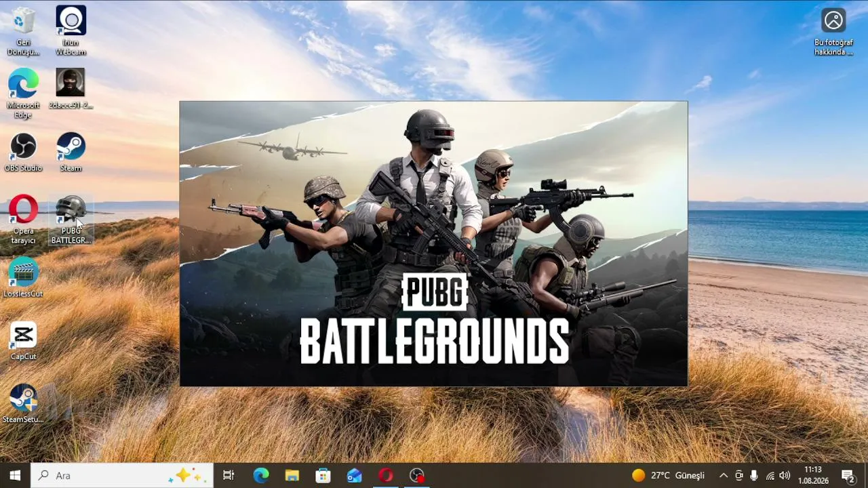Click the Meet Now camera tray icon

pos(739,475)
